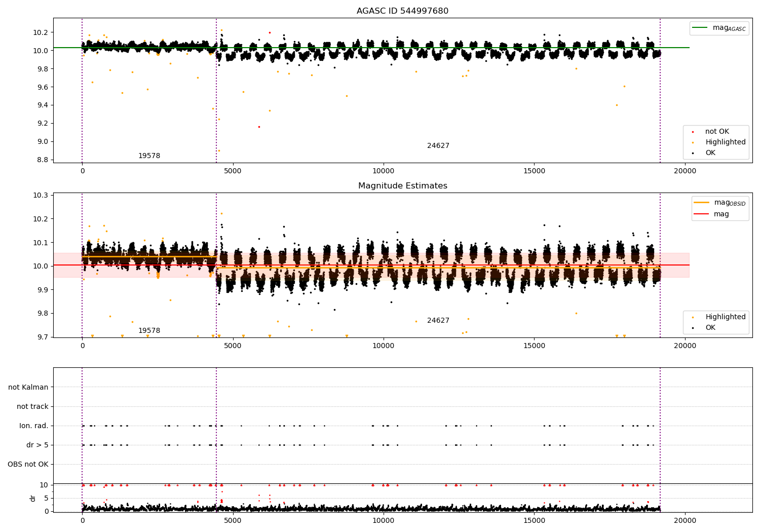
Task: Click the orange highlighted point near 8.9 magnitude
Action: point(219,150)
